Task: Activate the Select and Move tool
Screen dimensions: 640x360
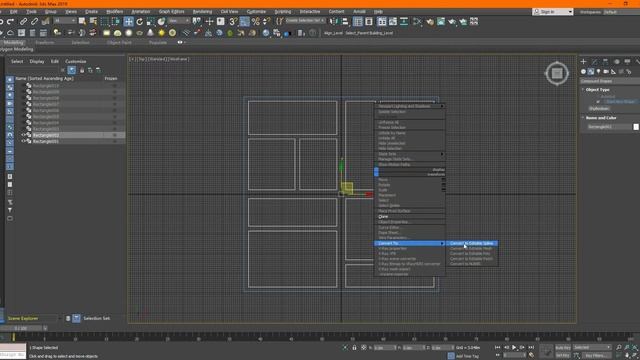Action: 129,21
